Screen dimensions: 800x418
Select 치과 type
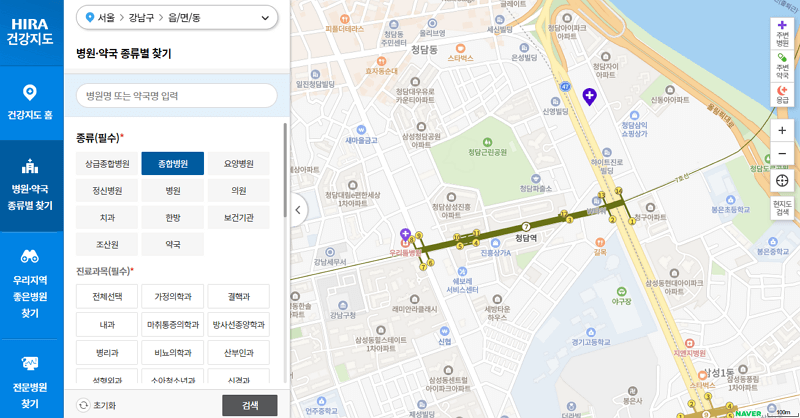click(107, 217)
